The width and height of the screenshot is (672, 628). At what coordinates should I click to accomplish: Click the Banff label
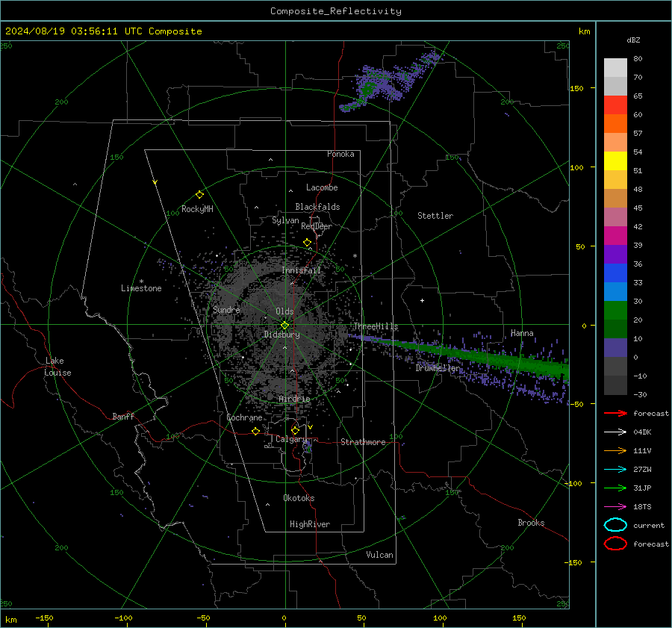123,417
